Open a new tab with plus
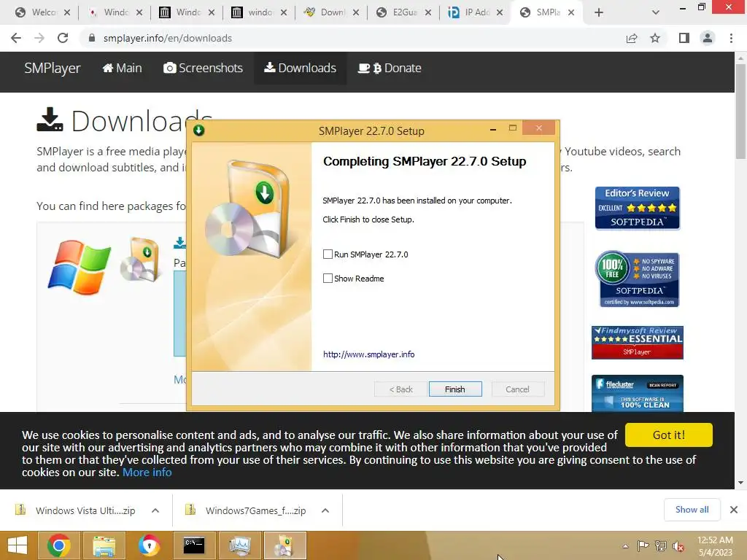Image resolution: width=747 pixels, height=560 pixels. [x=599, y=12]
